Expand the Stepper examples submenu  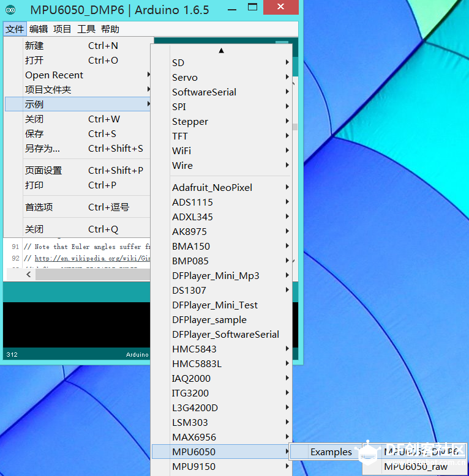click(x=222, y=121)
